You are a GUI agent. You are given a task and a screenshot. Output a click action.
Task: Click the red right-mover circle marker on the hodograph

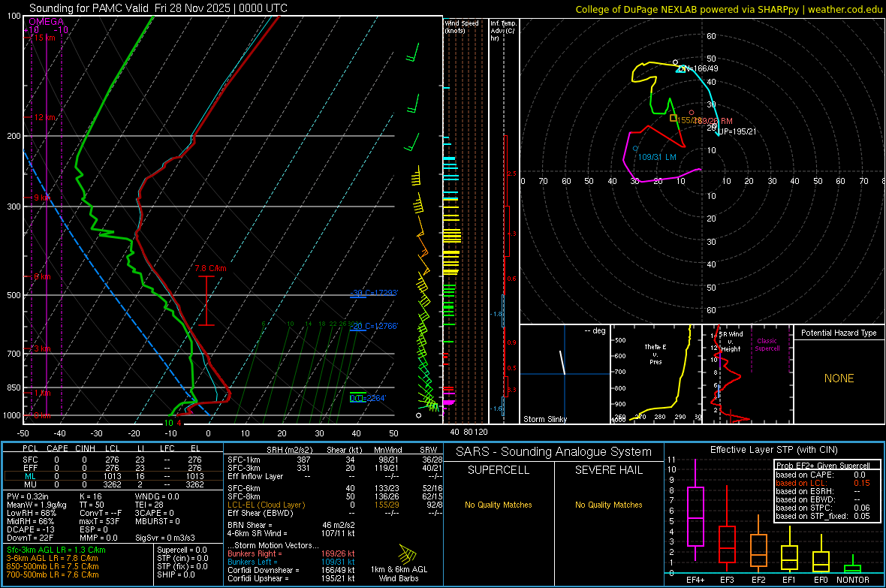click(691, 113)
